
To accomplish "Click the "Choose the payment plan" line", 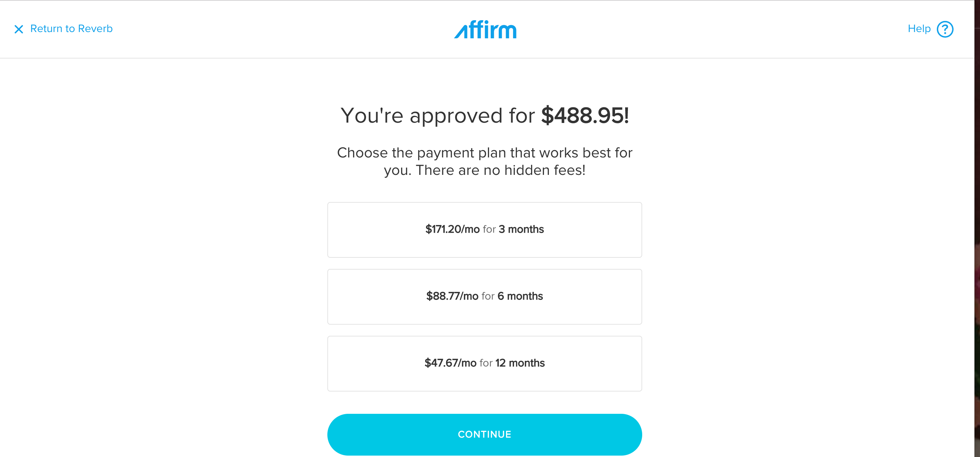I will [484, 153].
